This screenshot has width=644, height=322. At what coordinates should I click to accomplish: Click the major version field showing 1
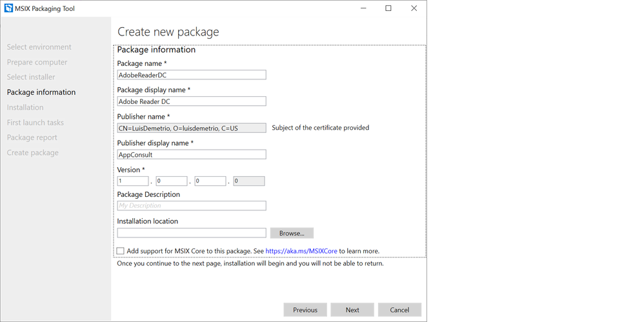(133, 181)
